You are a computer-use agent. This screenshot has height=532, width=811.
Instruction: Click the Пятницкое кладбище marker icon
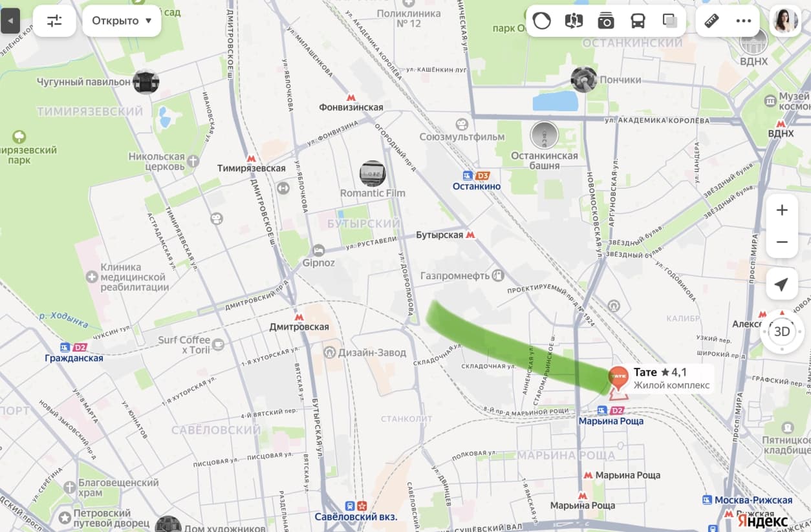click(x=787, y=428)
